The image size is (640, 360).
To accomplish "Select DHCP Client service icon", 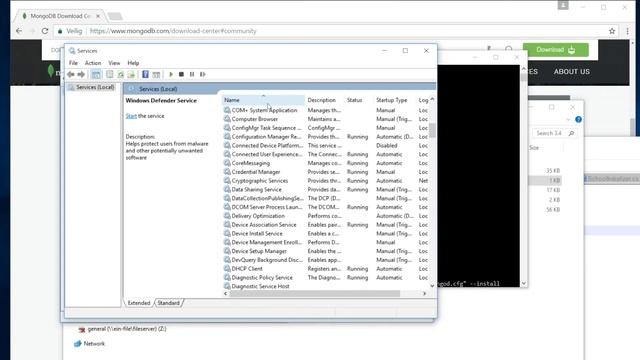I will coord(227,269).
